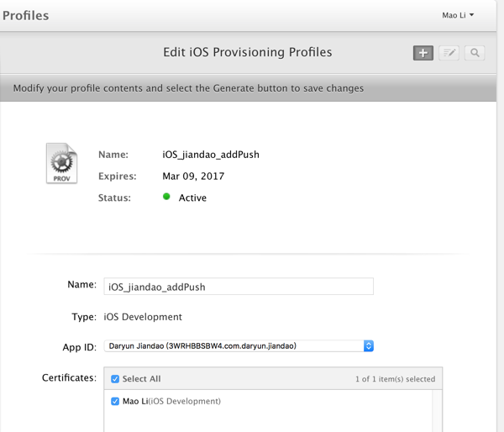Open the search magnifier icon
Screen dimensions: 504x432
pos(475,53)
